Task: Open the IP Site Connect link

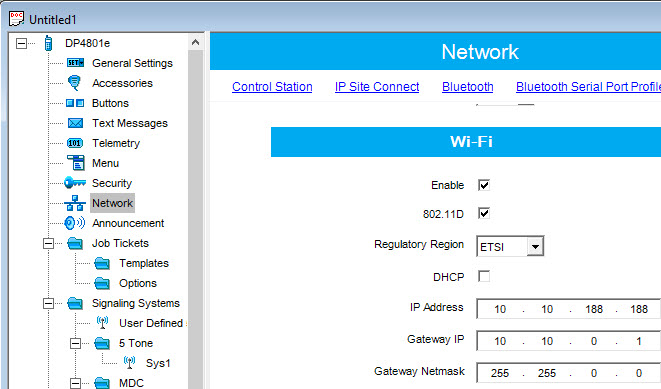Action: 377,86
